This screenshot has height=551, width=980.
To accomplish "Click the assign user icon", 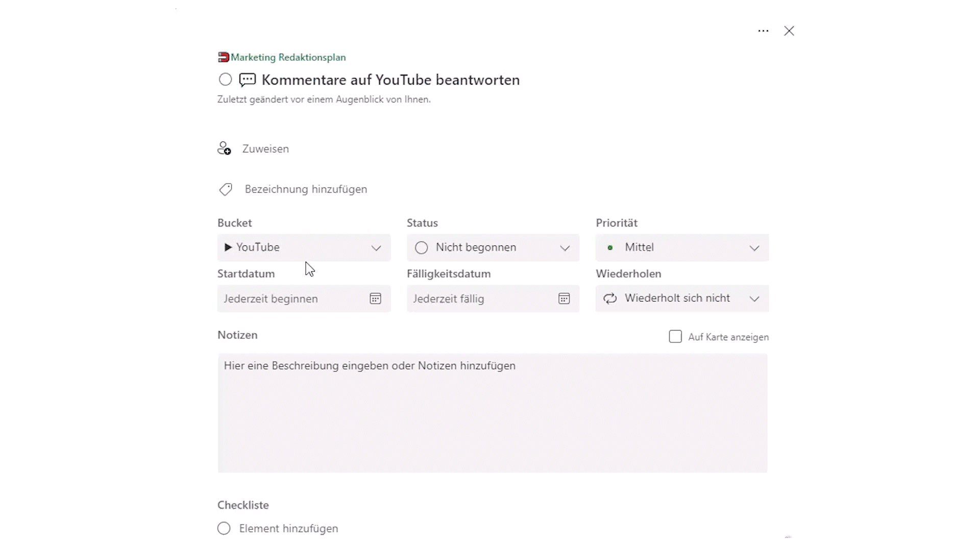I will [x=225, y=148].
